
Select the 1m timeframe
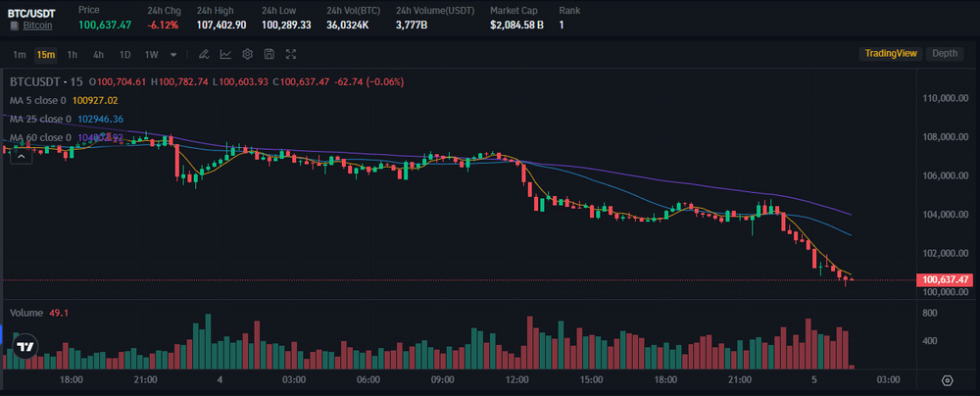20,54
